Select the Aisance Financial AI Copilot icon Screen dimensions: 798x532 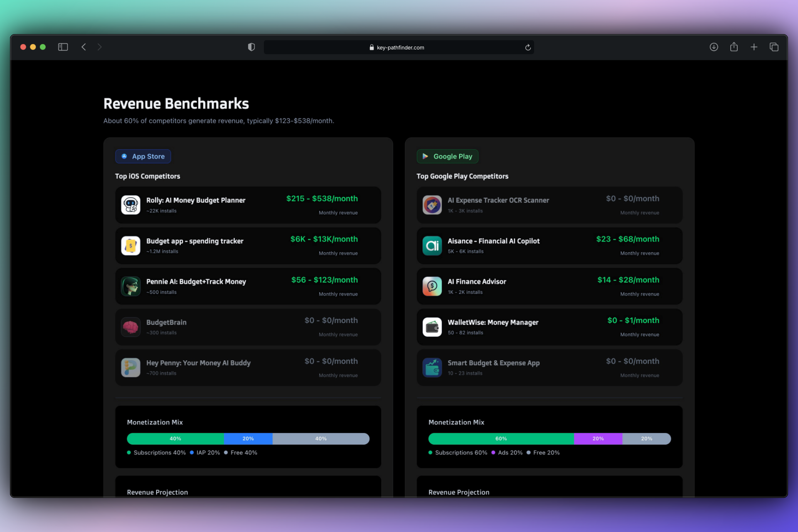click(432, 246)
